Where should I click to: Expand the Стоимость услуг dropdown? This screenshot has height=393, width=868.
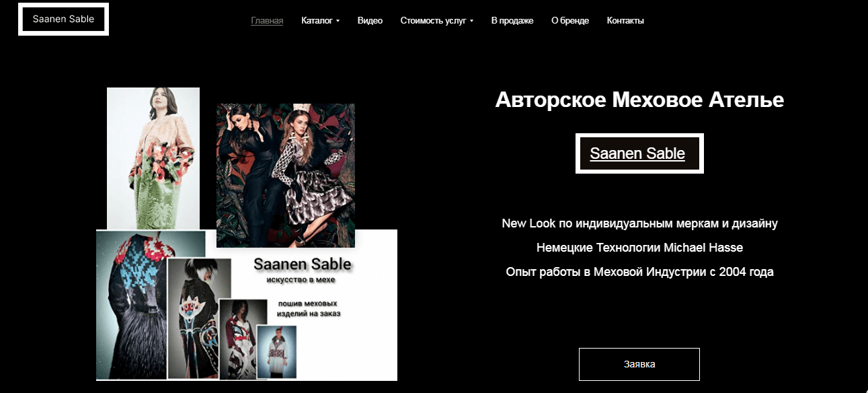[437, 21]
